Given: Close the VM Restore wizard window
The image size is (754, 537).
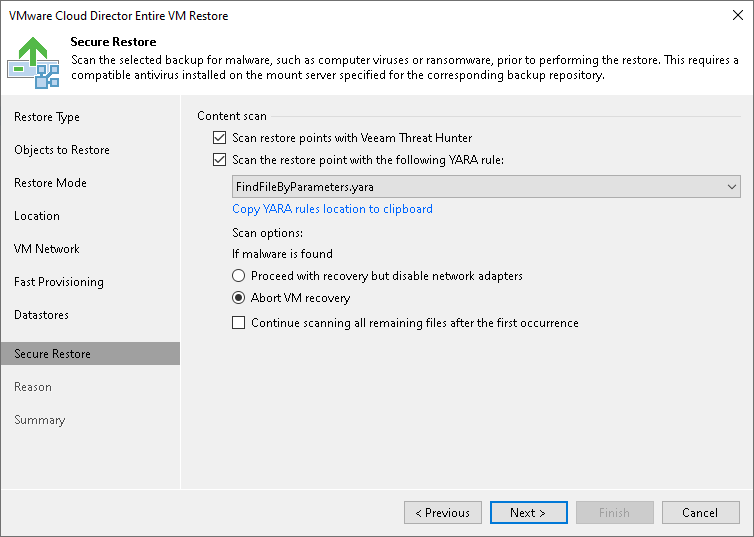Looking at the screenshot, I should pos(738,15).
